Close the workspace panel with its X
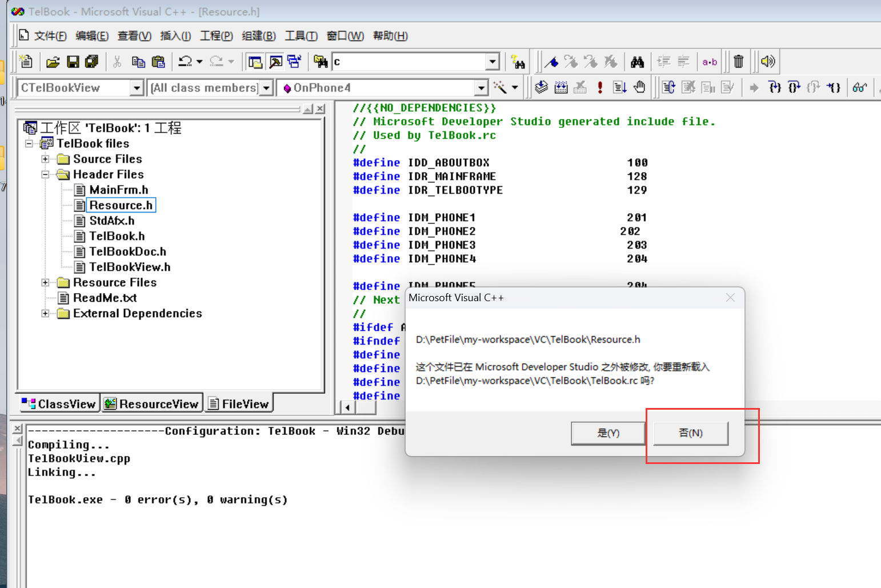The image size is (881, 588). click(321, 109)
